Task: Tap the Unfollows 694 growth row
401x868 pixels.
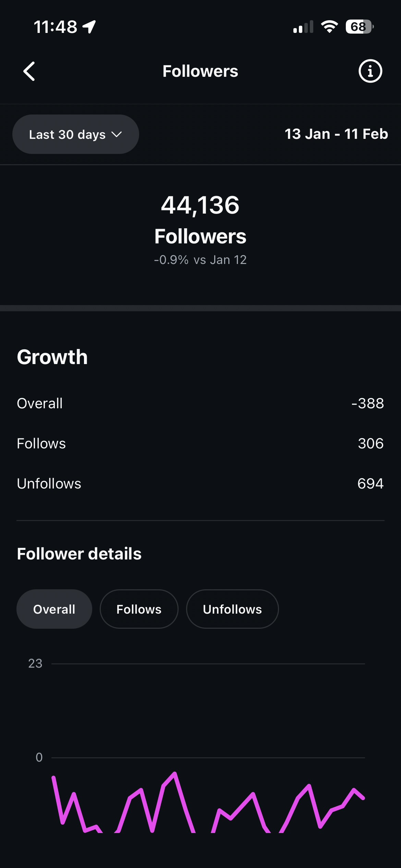Action: [200, 484]
